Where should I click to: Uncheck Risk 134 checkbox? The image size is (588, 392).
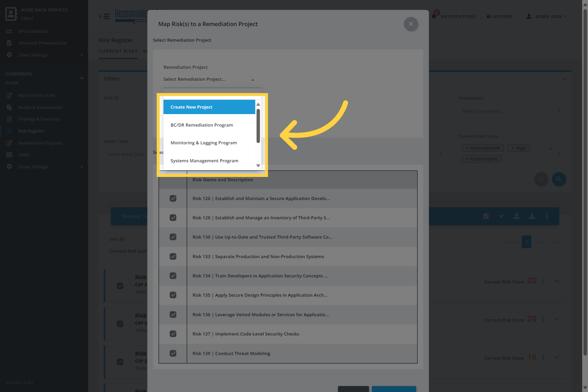(173, 276)
